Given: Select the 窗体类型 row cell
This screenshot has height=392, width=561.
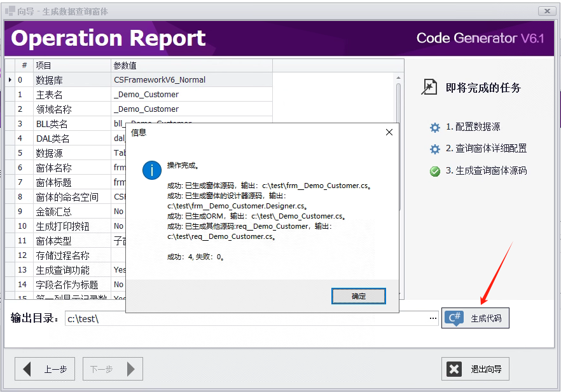Looking at the screenshot, I should click(x=72, y=241).
